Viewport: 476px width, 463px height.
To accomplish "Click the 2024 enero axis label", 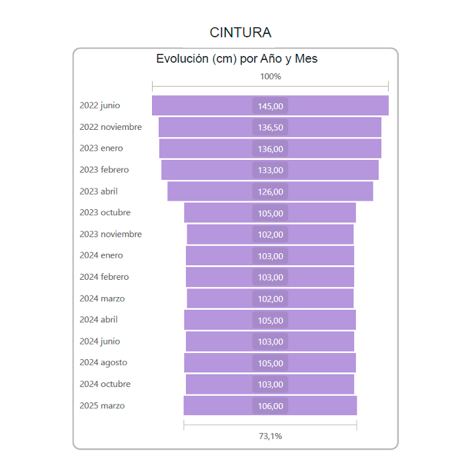I will coord(101,256).
